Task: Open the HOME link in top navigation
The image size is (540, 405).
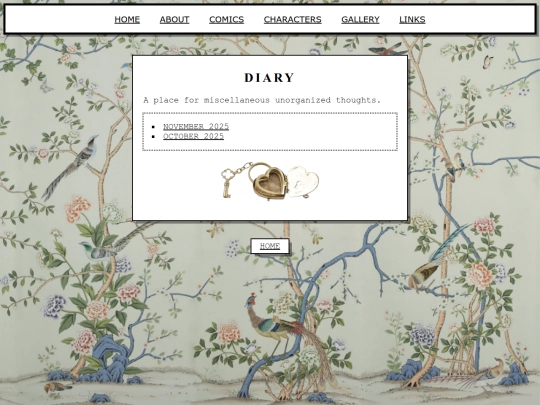Action: pos(127,19)
